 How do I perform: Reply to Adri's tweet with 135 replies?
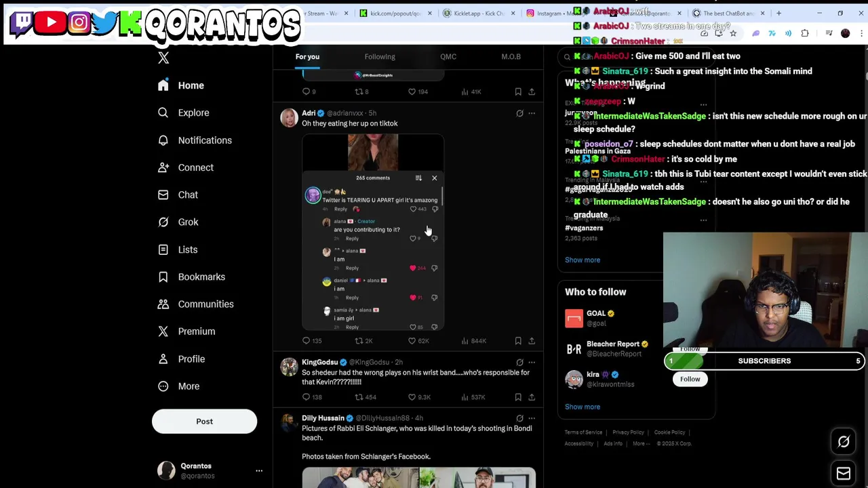coord(312,341)
